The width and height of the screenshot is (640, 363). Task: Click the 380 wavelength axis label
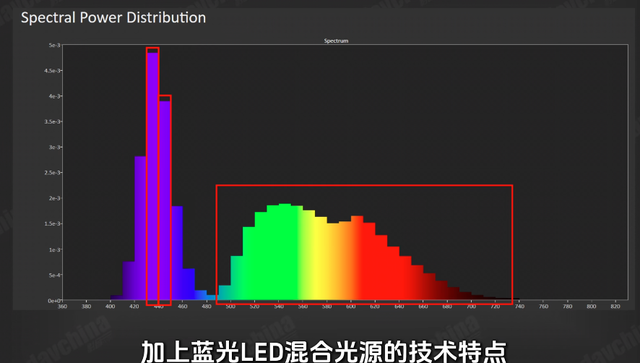coord(87,306)
